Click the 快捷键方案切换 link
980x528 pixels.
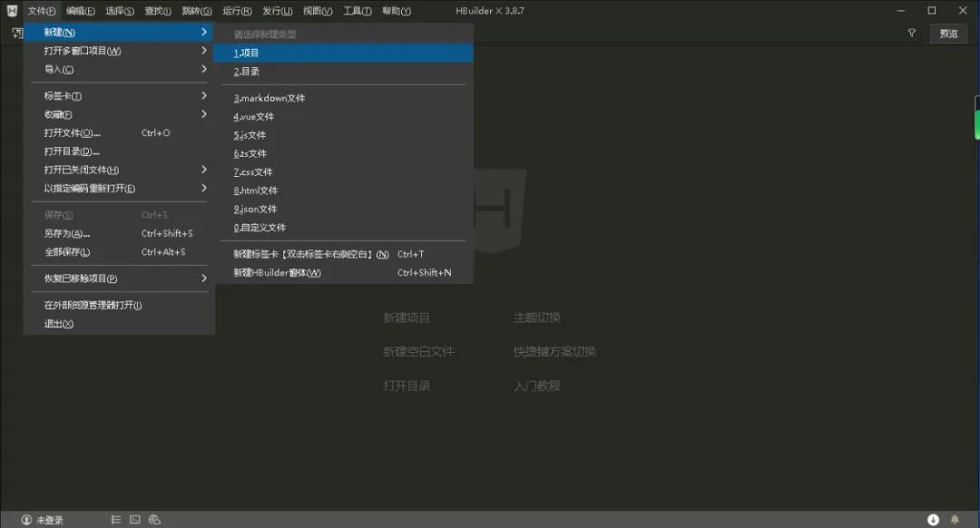point(554,352)
